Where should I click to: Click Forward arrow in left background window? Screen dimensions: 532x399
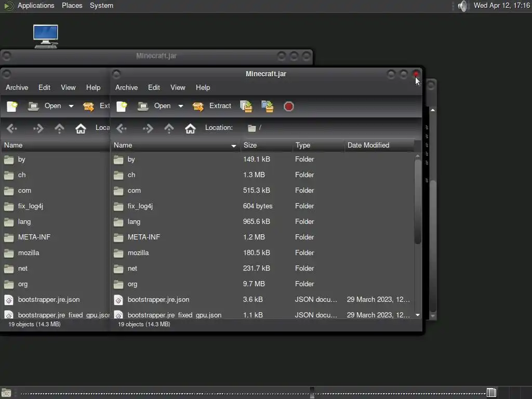(38, 128)
